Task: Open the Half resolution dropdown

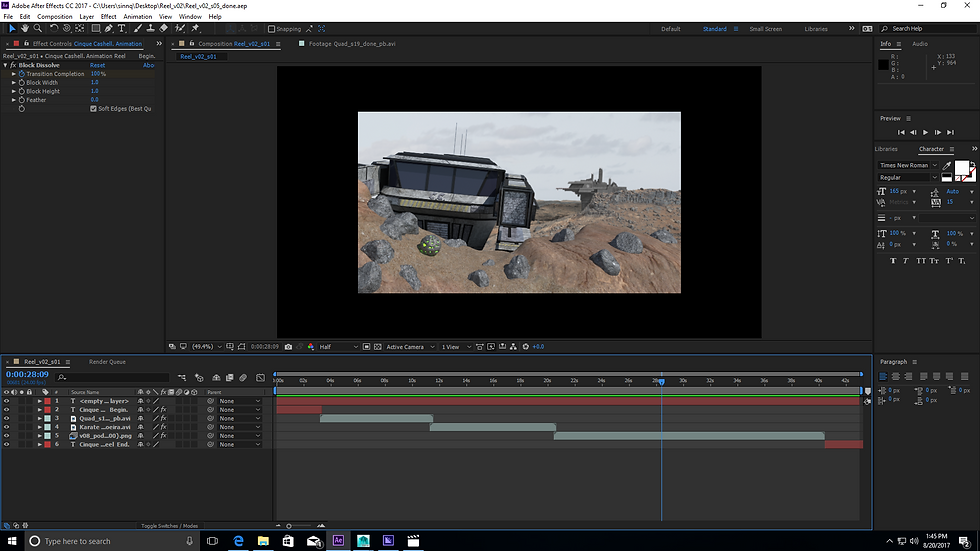Action: 339,347
